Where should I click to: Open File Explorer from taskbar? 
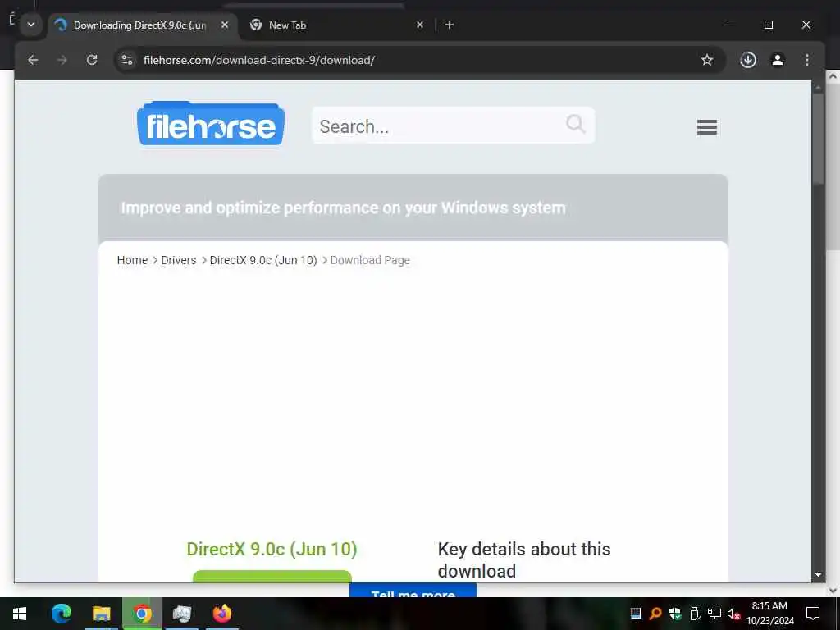(x=101, y=614)
